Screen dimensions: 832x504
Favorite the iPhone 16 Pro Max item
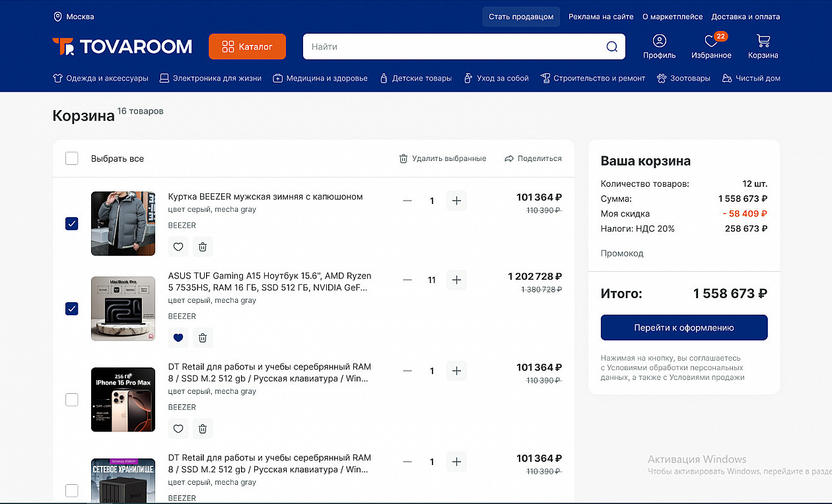(178, 429)
